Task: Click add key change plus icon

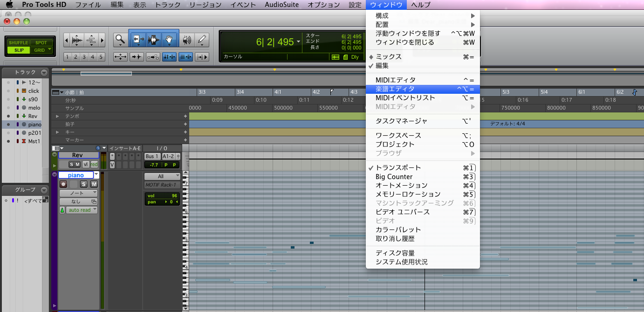Action: (x=185, y=132)
